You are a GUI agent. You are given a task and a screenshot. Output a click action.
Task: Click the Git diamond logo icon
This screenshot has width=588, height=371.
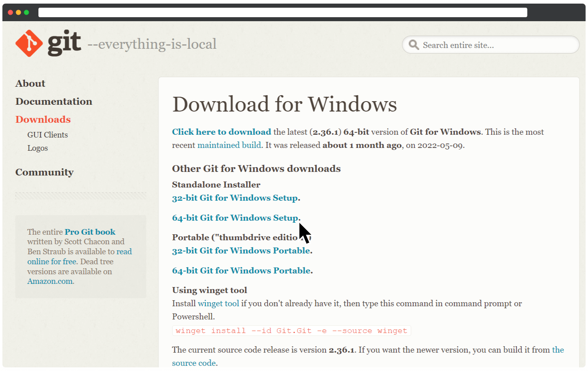coord(29,43)
